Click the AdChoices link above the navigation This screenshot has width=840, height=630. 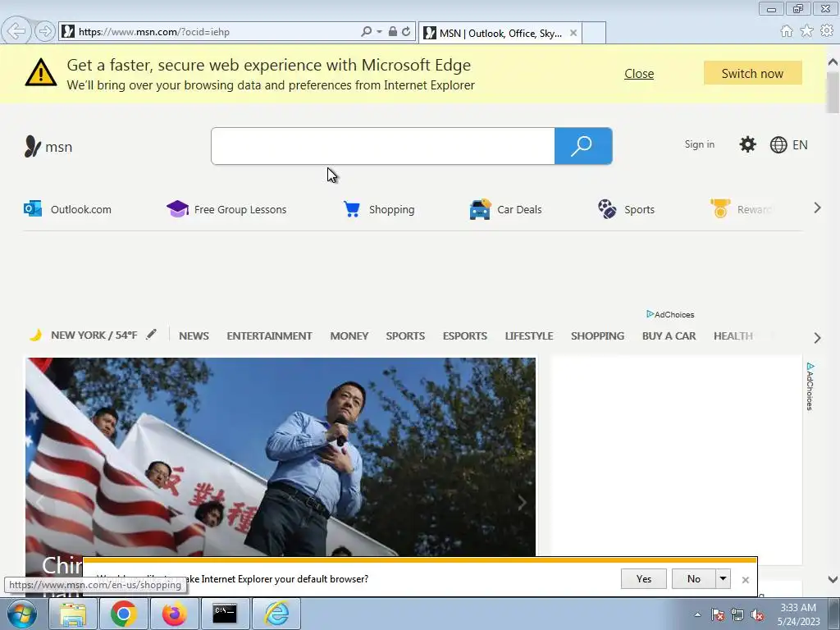[x=670, y=314]
